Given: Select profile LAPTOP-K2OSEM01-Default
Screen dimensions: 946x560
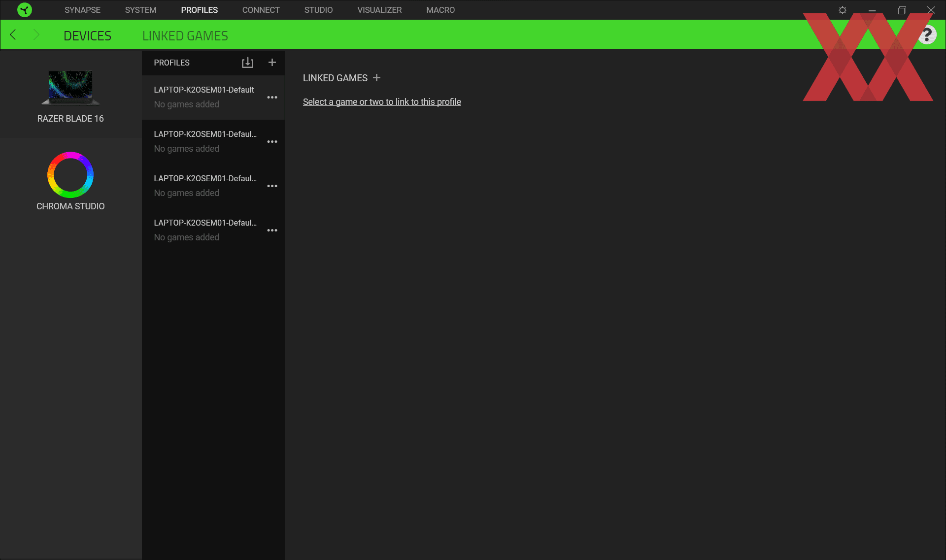Looking at the screenshot, I should (213, 97).
